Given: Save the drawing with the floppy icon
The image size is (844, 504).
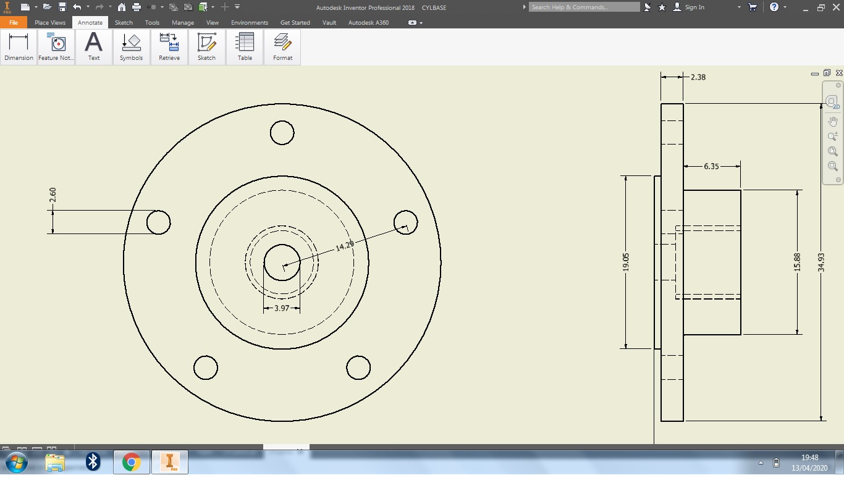Looking at the screenshot, I should click(x=62, y=7).
